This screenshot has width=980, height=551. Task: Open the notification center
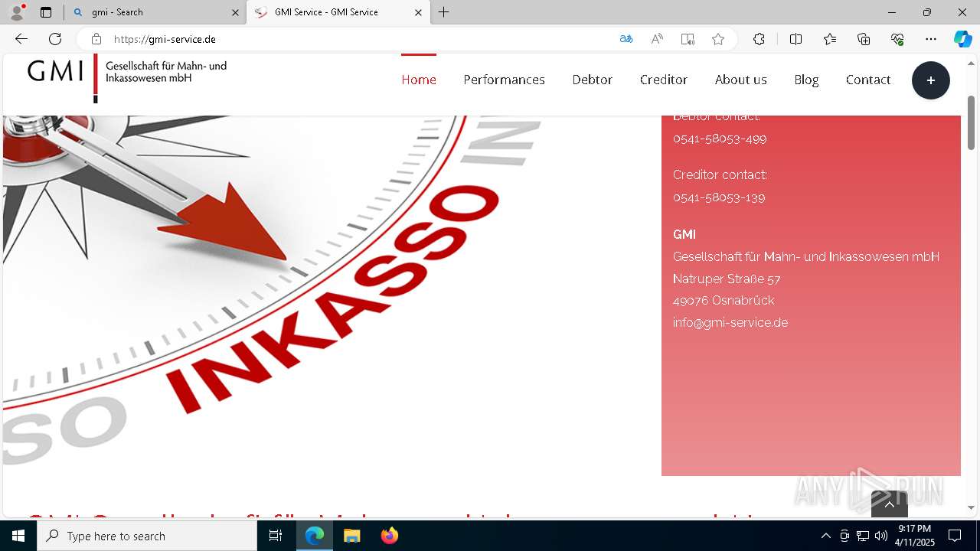tap(955, 536)
